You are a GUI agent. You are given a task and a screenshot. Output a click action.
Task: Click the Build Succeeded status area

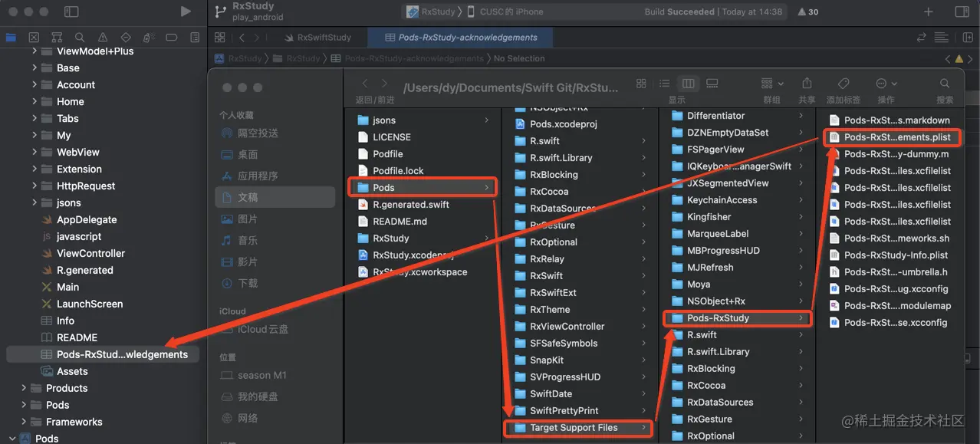(713, 12)
